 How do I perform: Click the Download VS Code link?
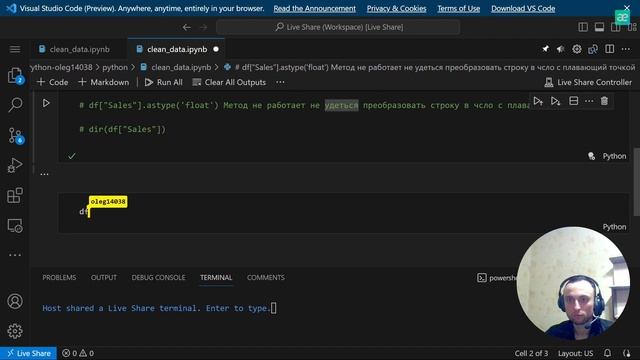tap(523, 8)
